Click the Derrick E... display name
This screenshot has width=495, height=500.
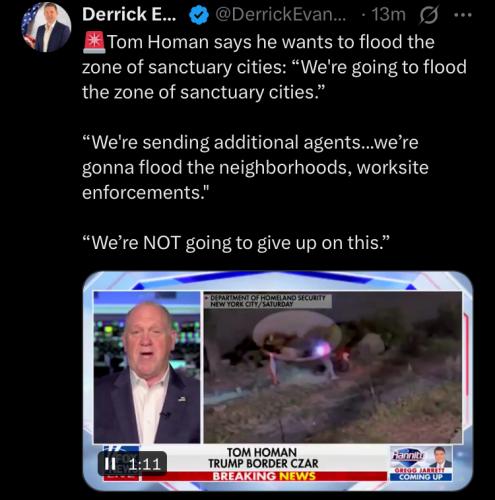[x=129, y=15]
